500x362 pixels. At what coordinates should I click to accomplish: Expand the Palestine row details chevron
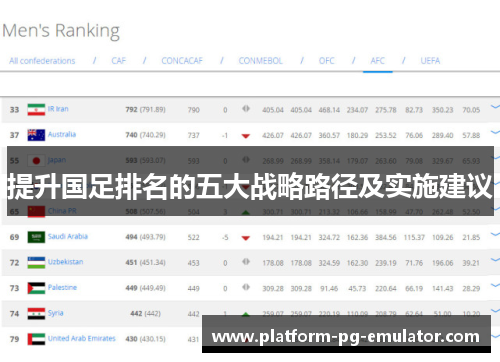[x=495, y=285]
